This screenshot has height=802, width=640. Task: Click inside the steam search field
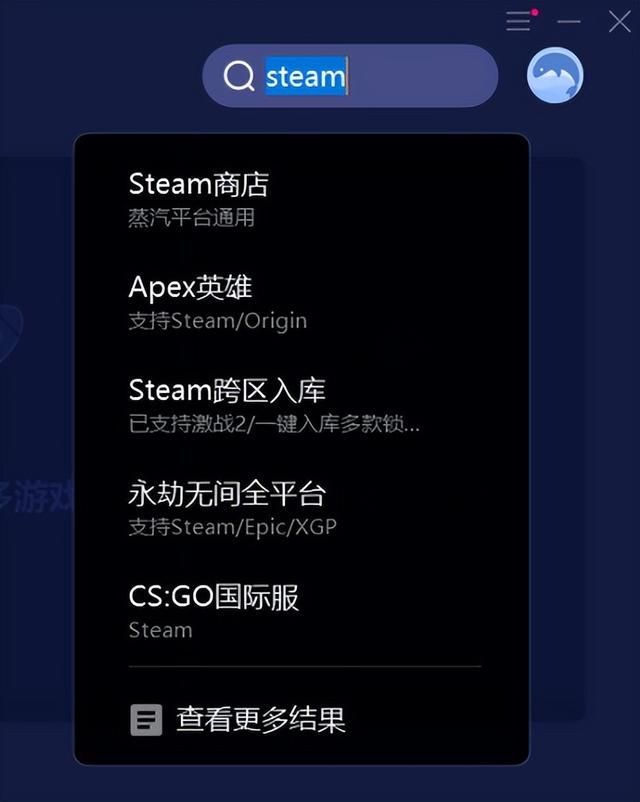(x=350, y=76)
